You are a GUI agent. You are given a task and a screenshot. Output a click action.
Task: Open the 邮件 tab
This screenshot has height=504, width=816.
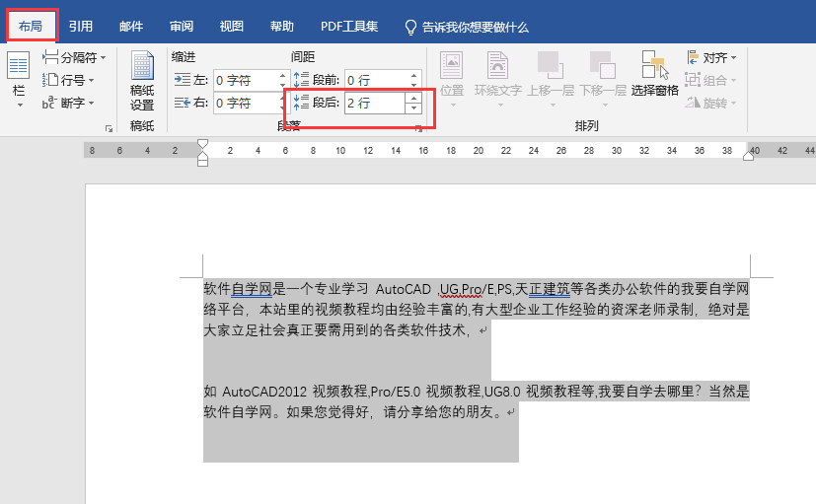coord(131,26)
